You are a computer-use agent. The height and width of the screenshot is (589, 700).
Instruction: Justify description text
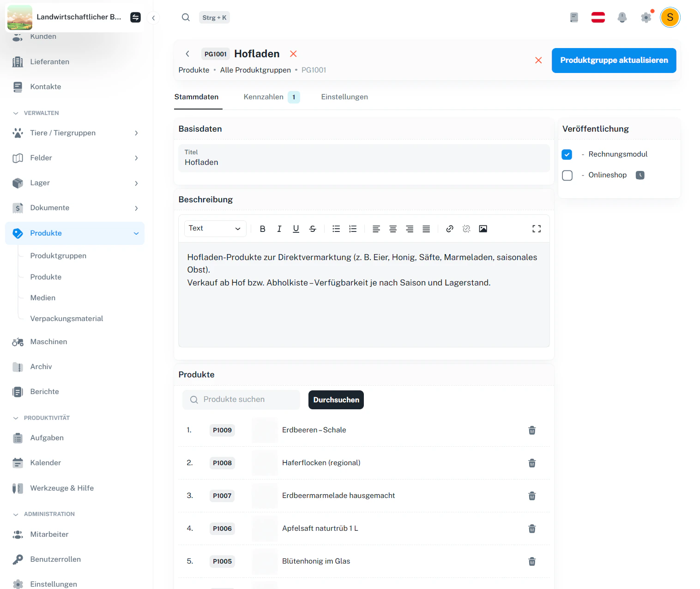[x=426, y=229]
